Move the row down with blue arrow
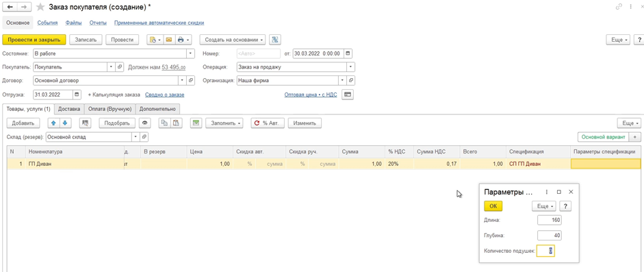This screenshot has width=644, height=272. tap(65, 123)
